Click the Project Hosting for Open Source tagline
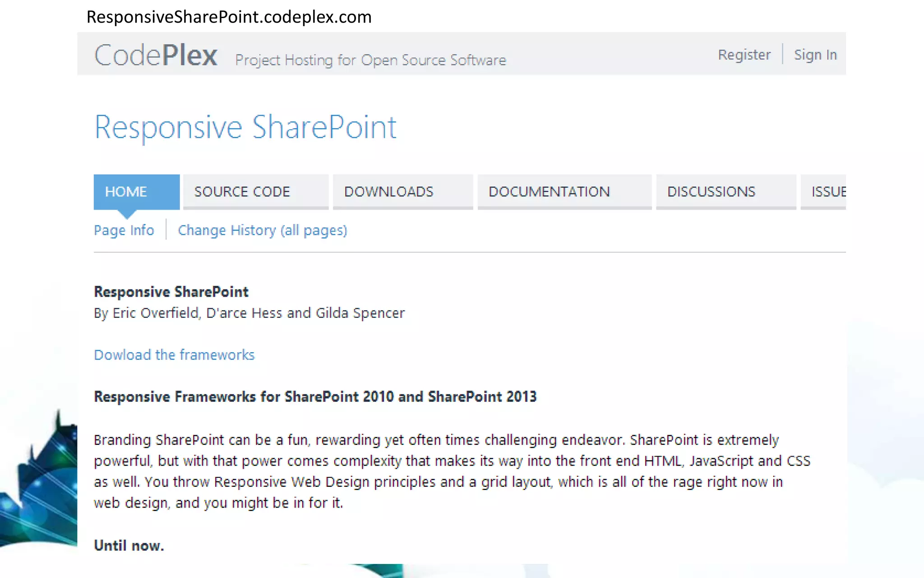Viewport: 924px width, 578px height. click(370, 60)
